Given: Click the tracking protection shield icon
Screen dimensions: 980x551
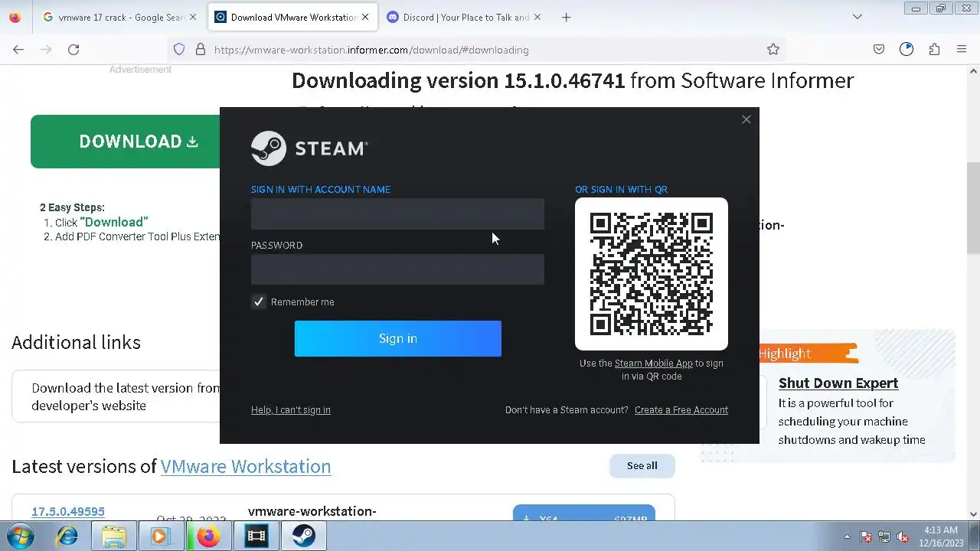Looking at the screenshot, I should (x=179, y=50).
